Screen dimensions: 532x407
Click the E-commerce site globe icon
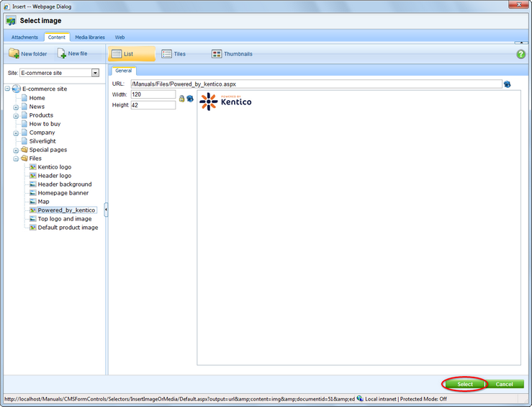coord(17,89)
